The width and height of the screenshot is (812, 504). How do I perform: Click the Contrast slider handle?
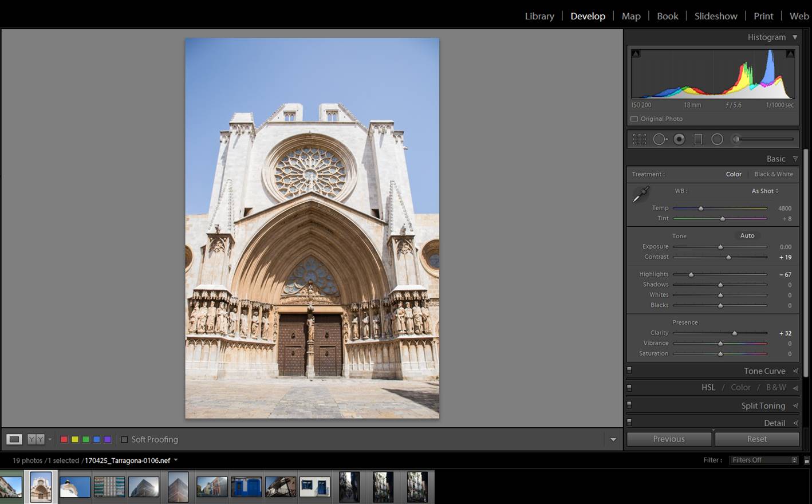coord(728,258)
